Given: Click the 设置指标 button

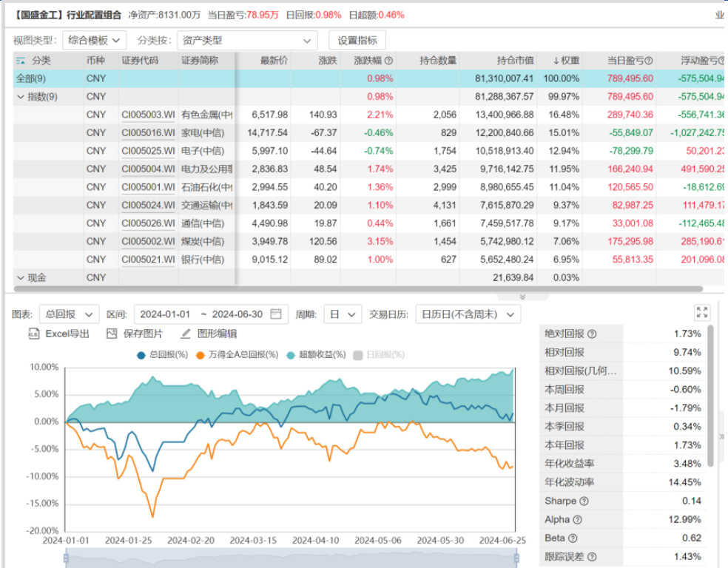Looking at the screenshot, I should tap(357, 41).
